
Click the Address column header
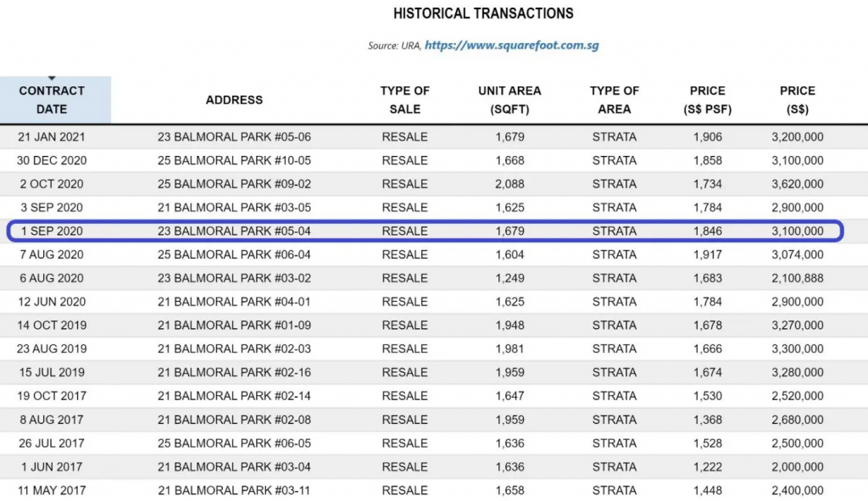[234, 100]
